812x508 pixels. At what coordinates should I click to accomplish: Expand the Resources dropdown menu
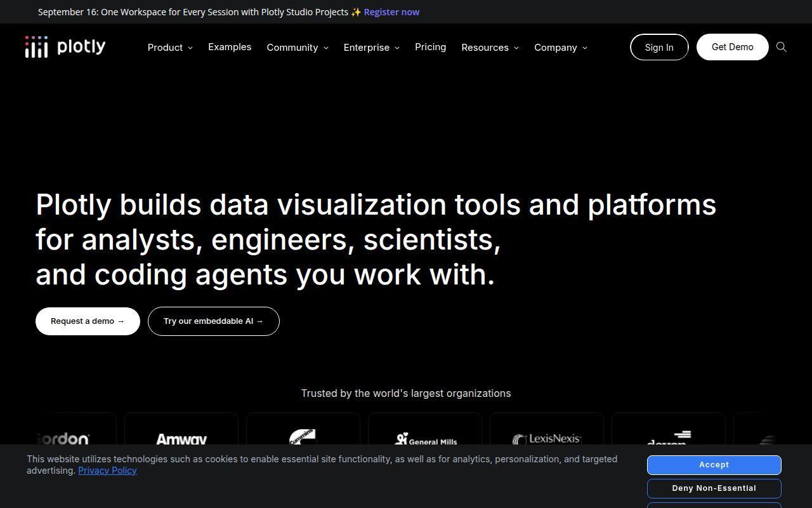(490, 48)
